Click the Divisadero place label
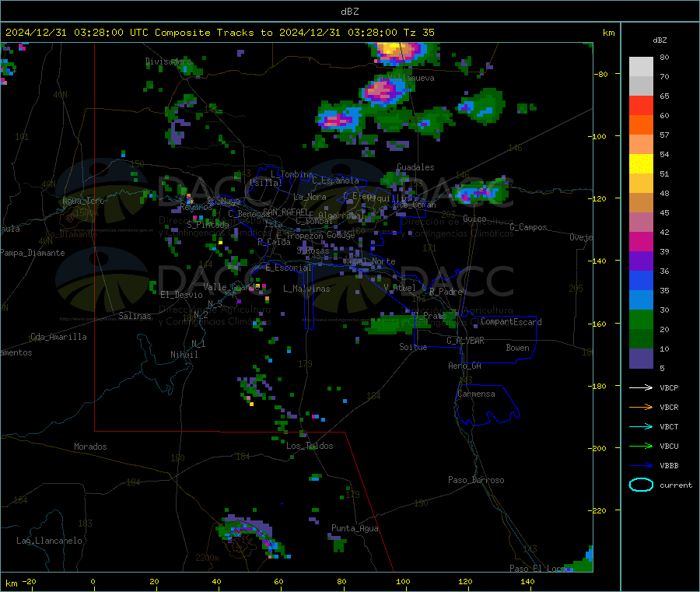 click(x=168, y=61)
